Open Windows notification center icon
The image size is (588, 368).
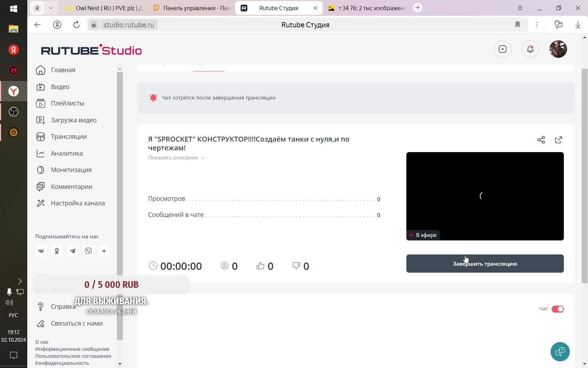coord(14,355)
